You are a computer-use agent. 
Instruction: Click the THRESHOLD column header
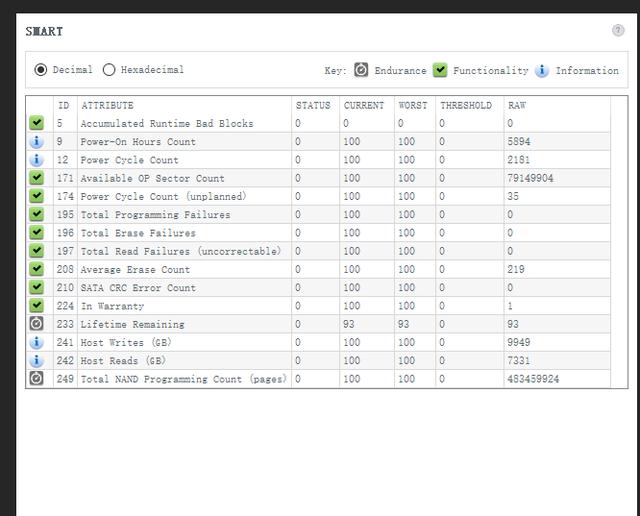coord(466,105)
